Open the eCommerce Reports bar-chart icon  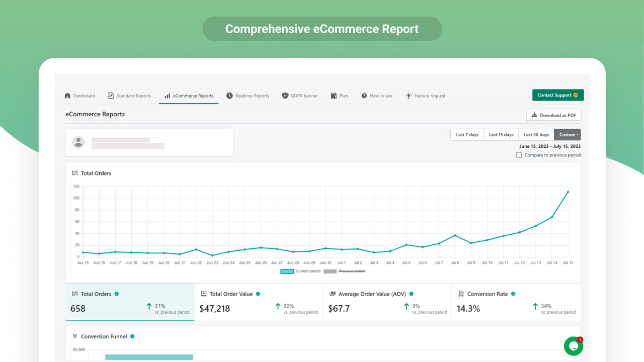point(167,95)
